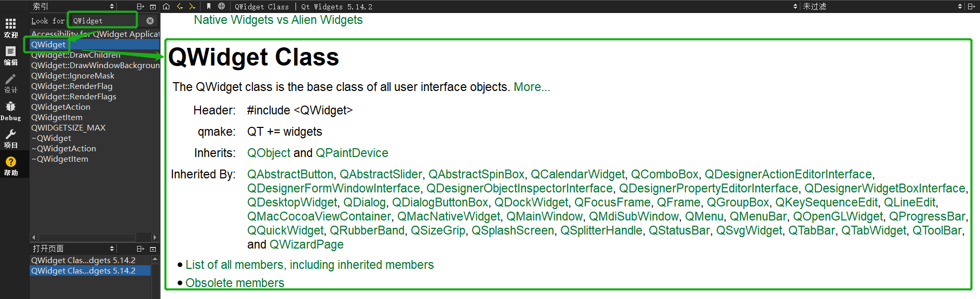Select first QWidget Class open page entry
Image resolution: width=980 pixels, height=299 pixels.
(83, 261)
